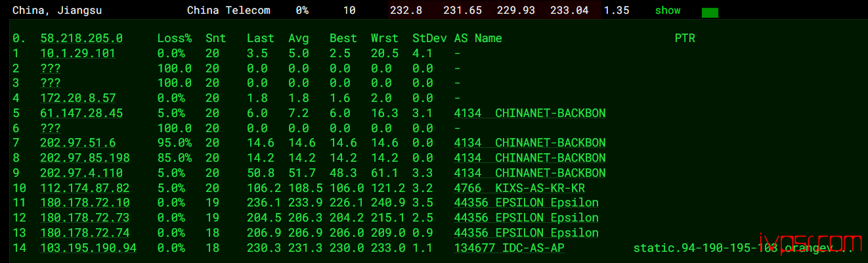Screen dimensions: 868x263
Task: Open hop IP 202.97.4.110
Action: (x=81, y=173)
